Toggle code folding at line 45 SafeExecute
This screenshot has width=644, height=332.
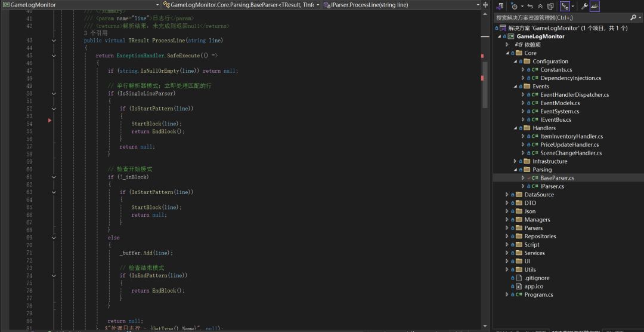pos(54,56)
